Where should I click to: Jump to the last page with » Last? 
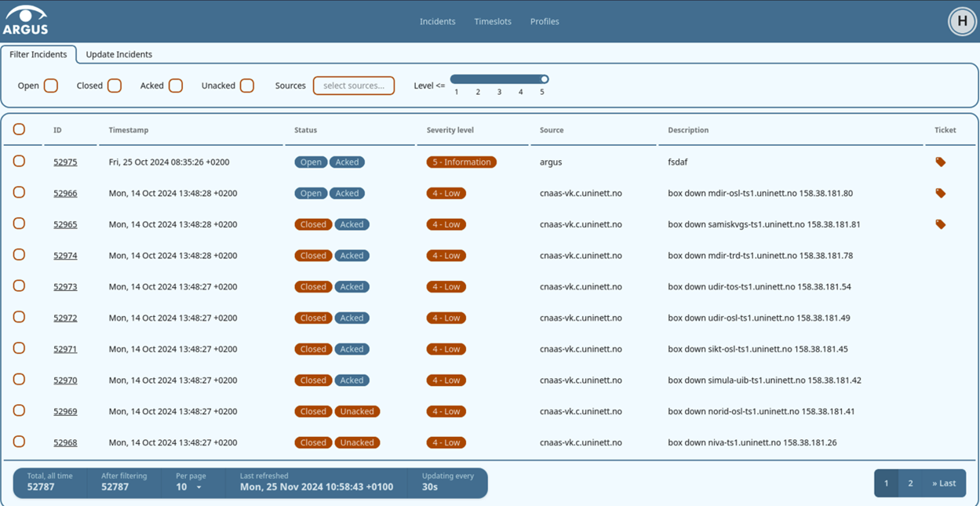click(x=943, y=482)
